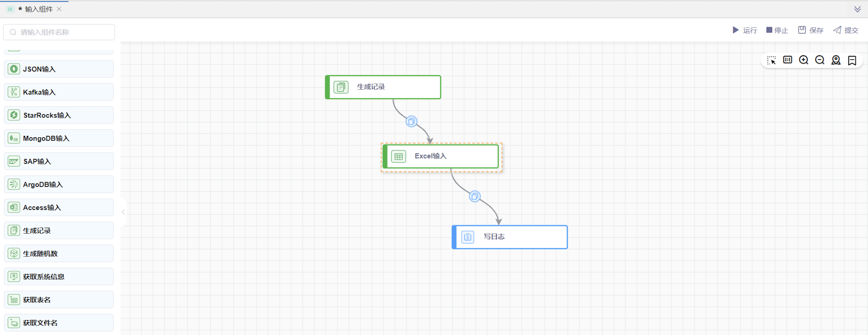Click the fit-to-canvas toolbar icon

[x=787, y=60]
